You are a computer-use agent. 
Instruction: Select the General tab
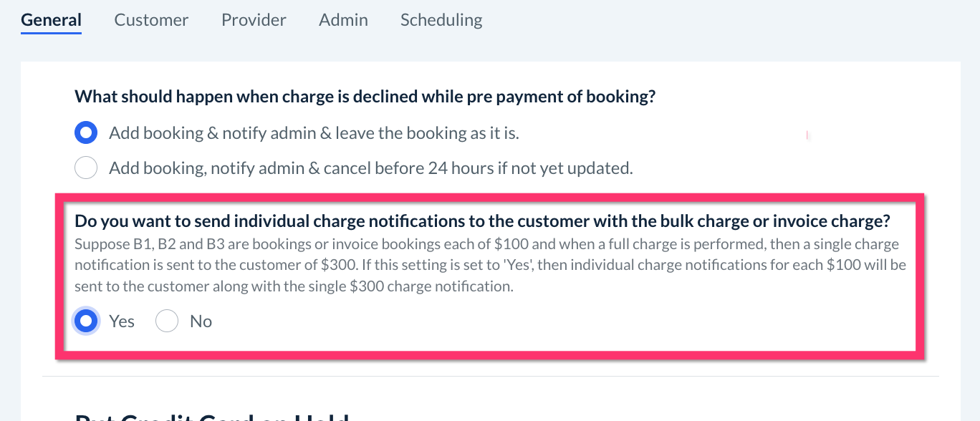click(51, 20)
